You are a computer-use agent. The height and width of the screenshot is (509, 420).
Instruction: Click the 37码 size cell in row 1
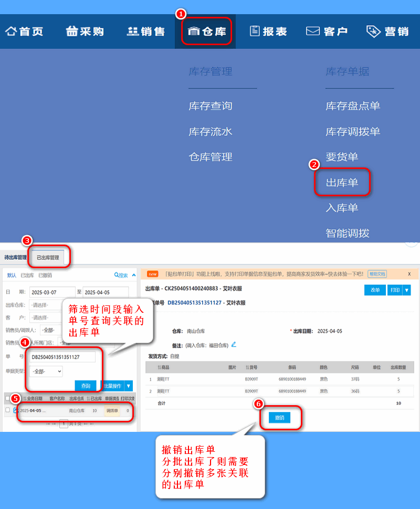(355, 379)
